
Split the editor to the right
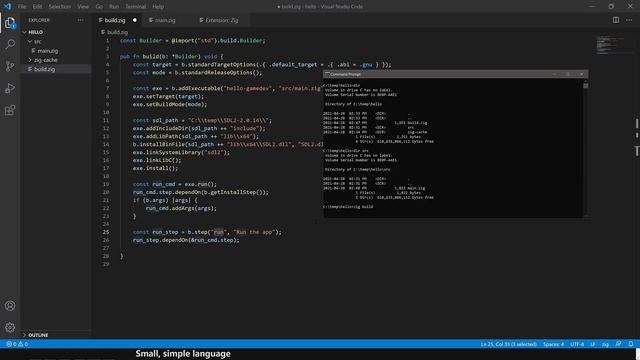coord(616,20)
